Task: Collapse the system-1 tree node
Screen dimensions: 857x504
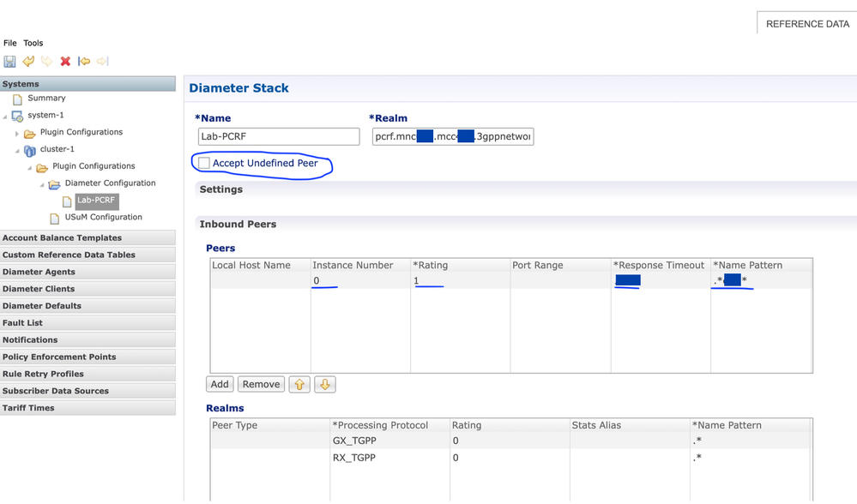Action: [x=5, y=117]
